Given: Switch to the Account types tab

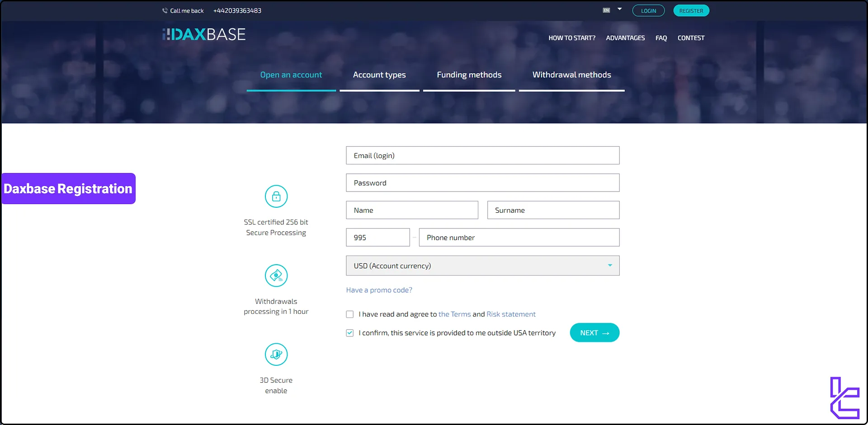Looking at the screenshot, I should 379,75.
